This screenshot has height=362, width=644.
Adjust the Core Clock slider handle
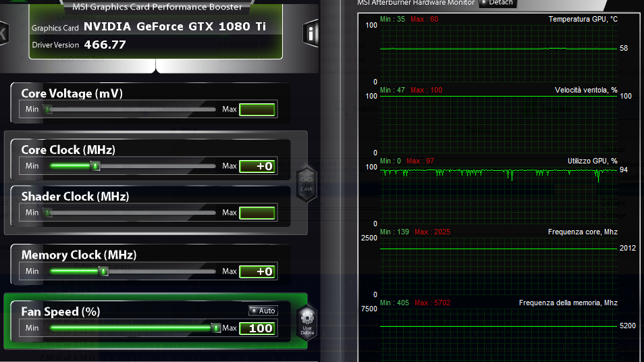(x=95, y=166)
